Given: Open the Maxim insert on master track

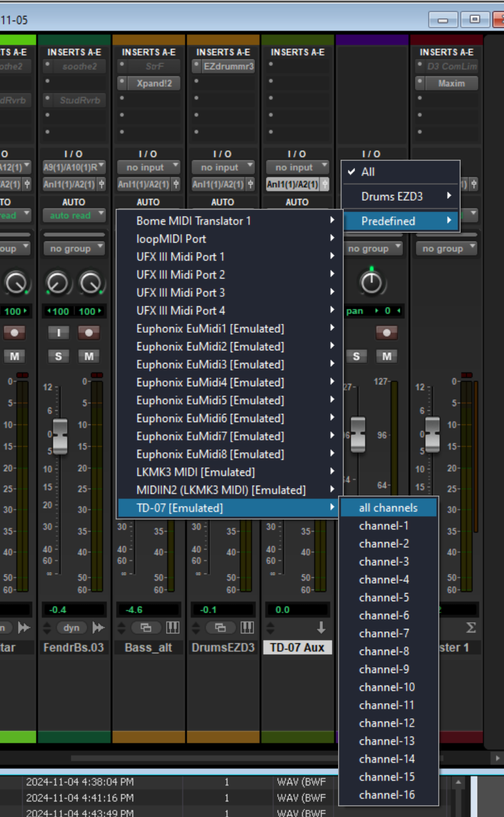Looking at the screenshot, I should click(451, 83).
